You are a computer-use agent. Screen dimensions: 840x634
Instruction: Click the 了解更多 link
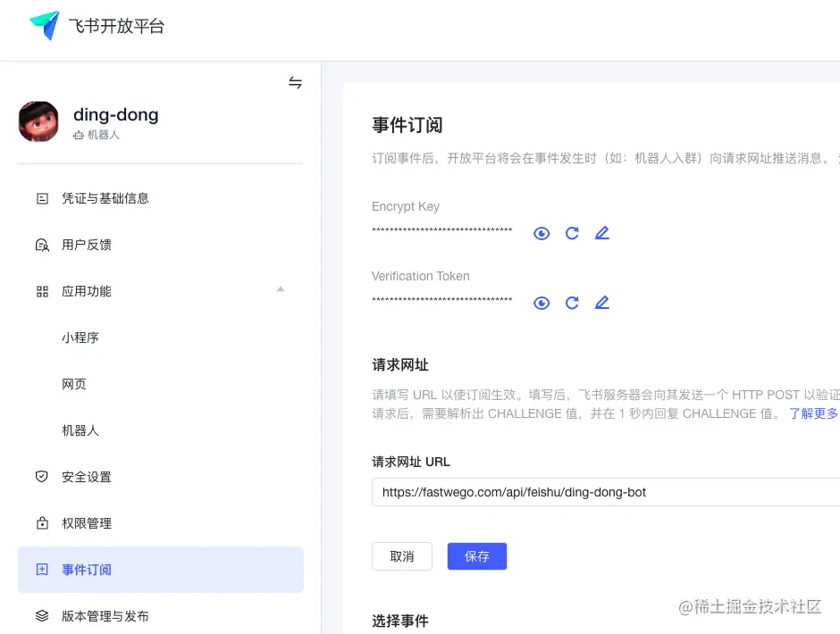[x=813, y=413]
